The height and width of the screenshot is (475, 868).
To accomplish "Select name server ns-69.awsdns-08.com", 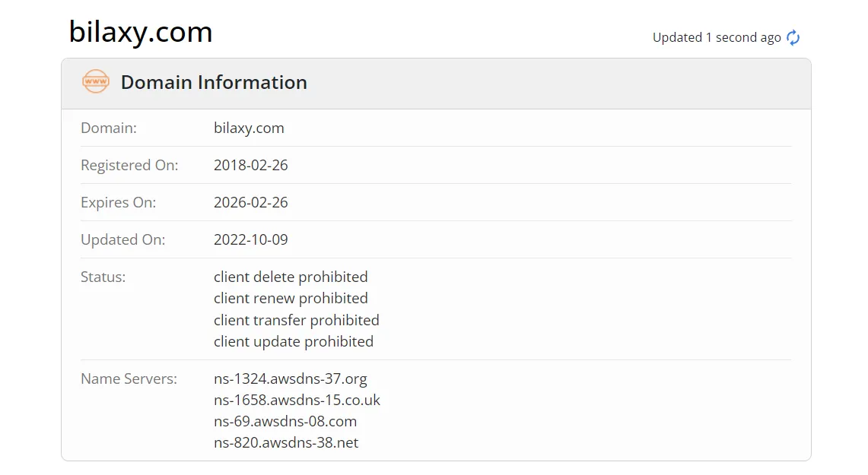I will click(x=285, y=421).
